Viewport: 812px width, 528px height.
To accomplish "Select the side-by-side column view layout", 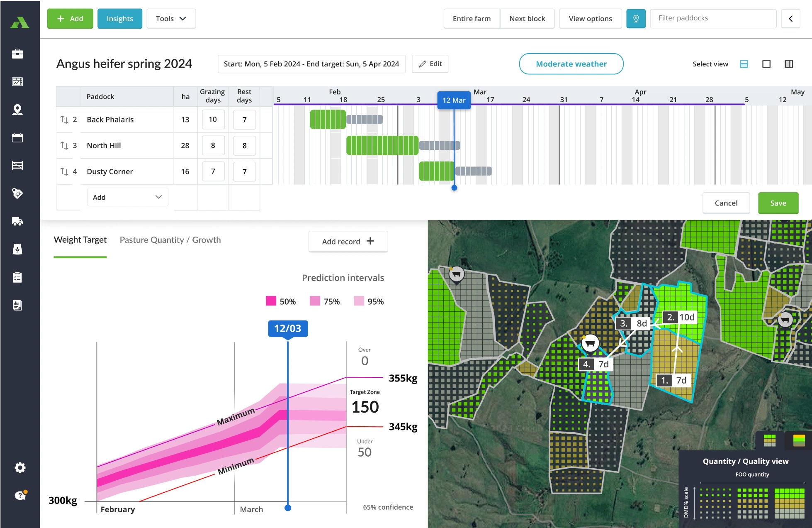I will [789, 64].
